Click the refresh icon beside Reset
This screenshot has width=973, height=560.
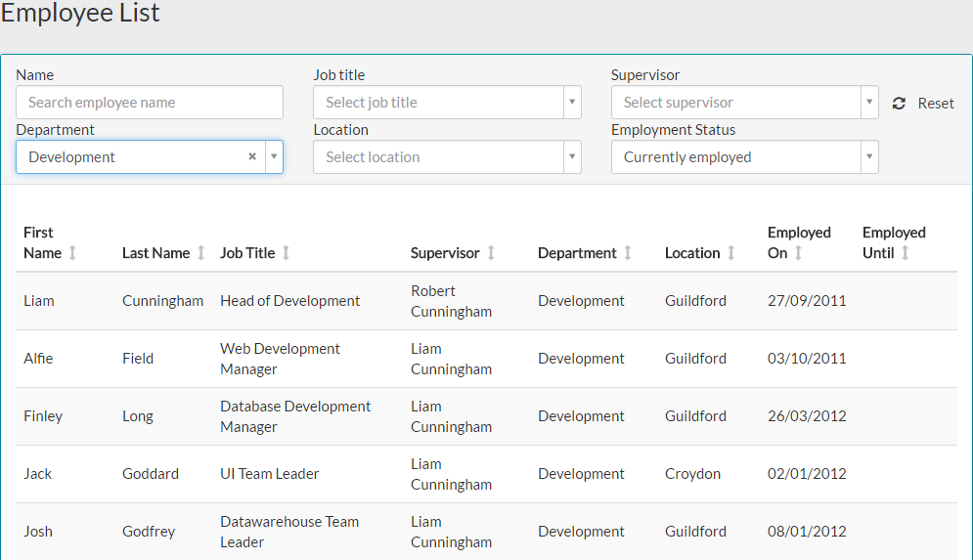(899, 104)
